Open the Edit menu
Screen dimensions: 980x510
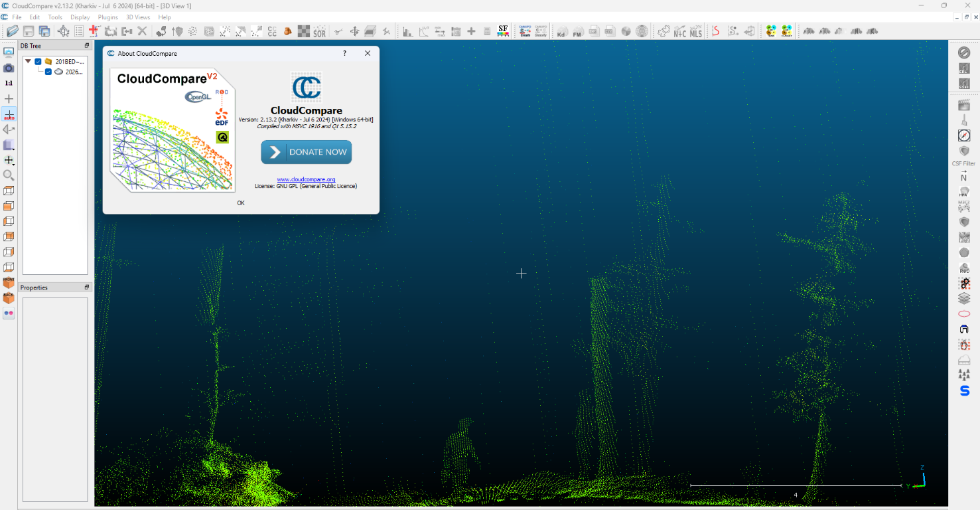click(35, 17)
